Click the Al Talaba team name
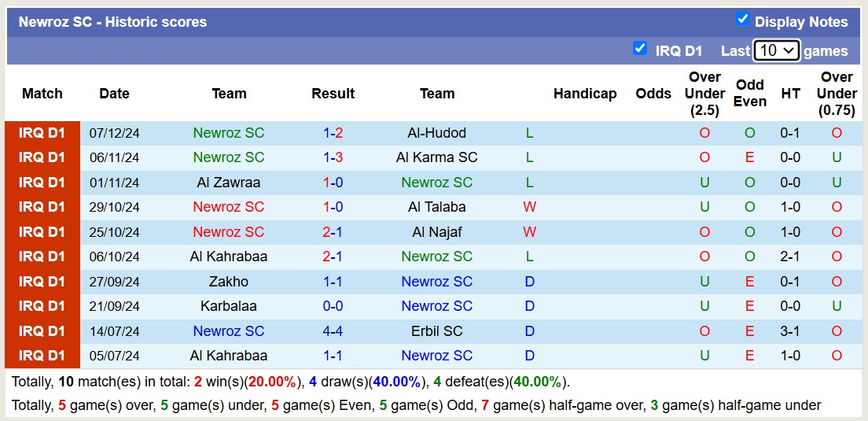Screen dimensions: 868x421 436,207
